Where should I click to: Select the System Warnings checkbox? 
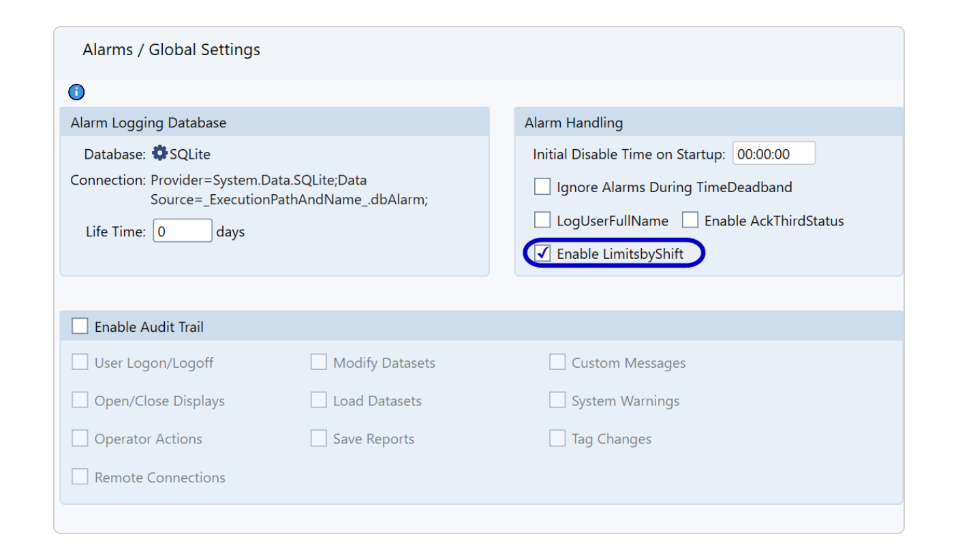[557, 401]
